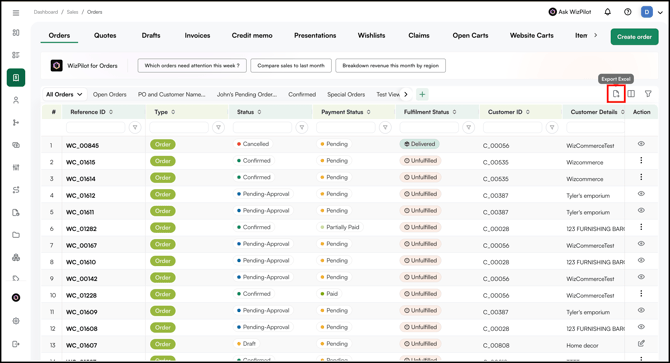Switch to the Quotes tab
Screen dimensions: 670x363
click(105, 35)
